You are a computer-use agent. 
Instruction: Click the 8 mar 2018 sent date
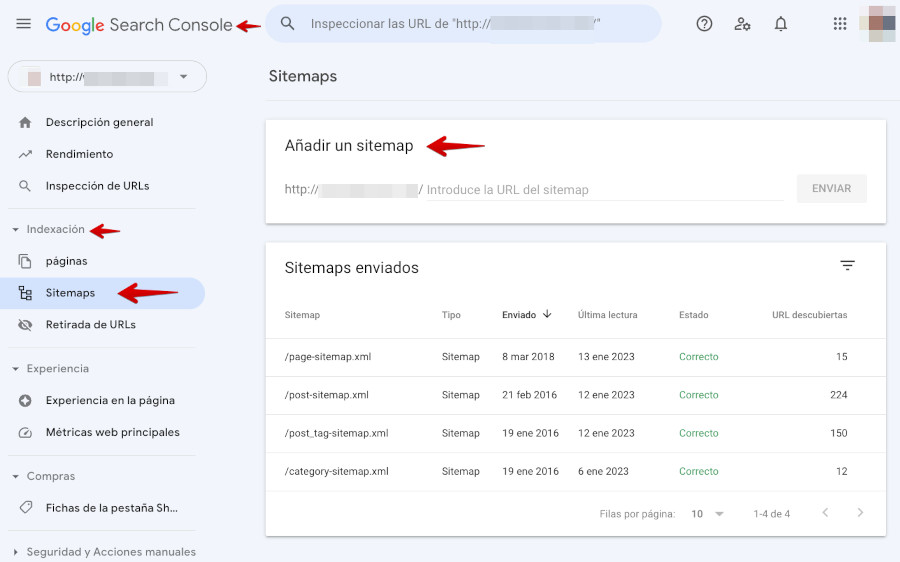pos(528,357)
